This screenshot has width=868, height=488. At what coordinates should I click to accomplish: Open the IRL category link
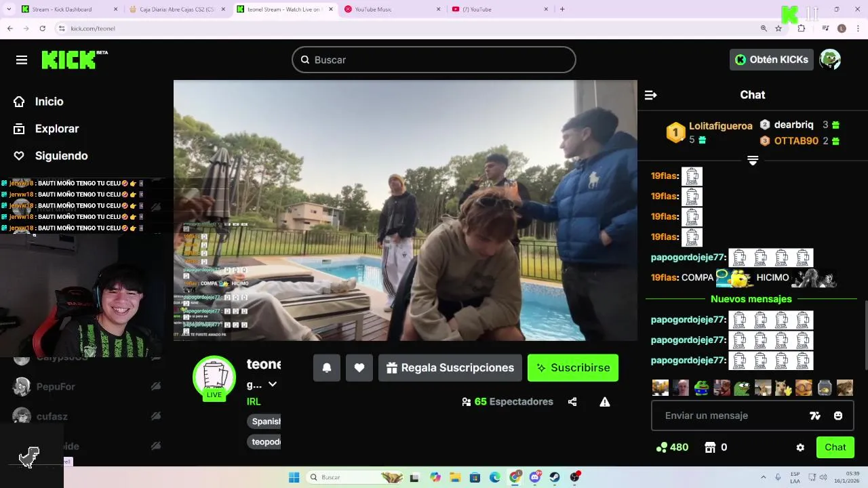pyautogui.click(x=254, y=402)
